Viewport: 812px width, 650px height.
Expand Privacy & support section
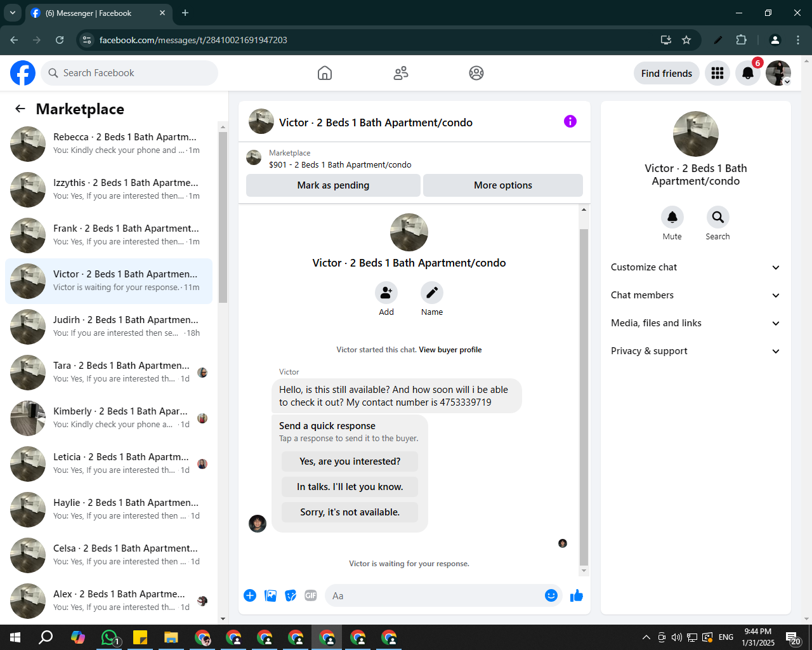click(696, 351)
